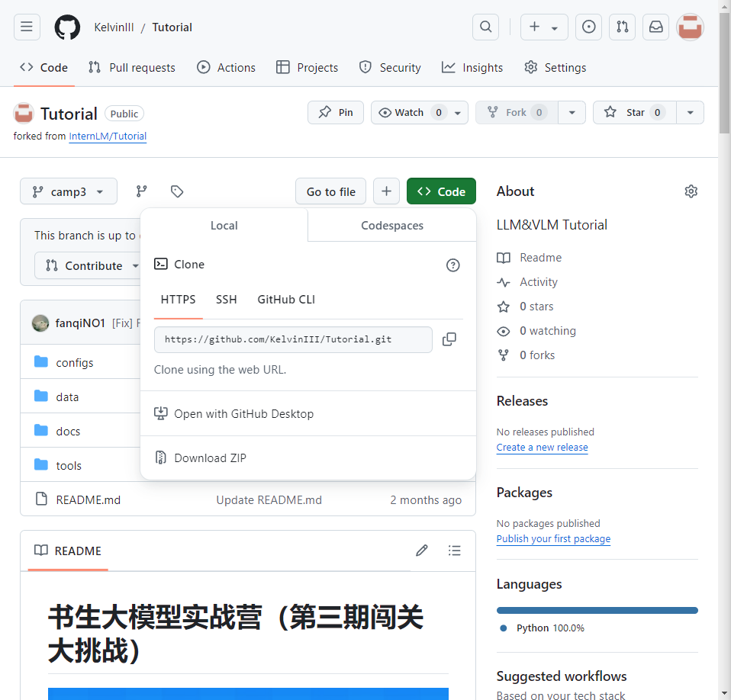
Task: Choose the HTTPS clone method
Action: [x=178, y=300]
